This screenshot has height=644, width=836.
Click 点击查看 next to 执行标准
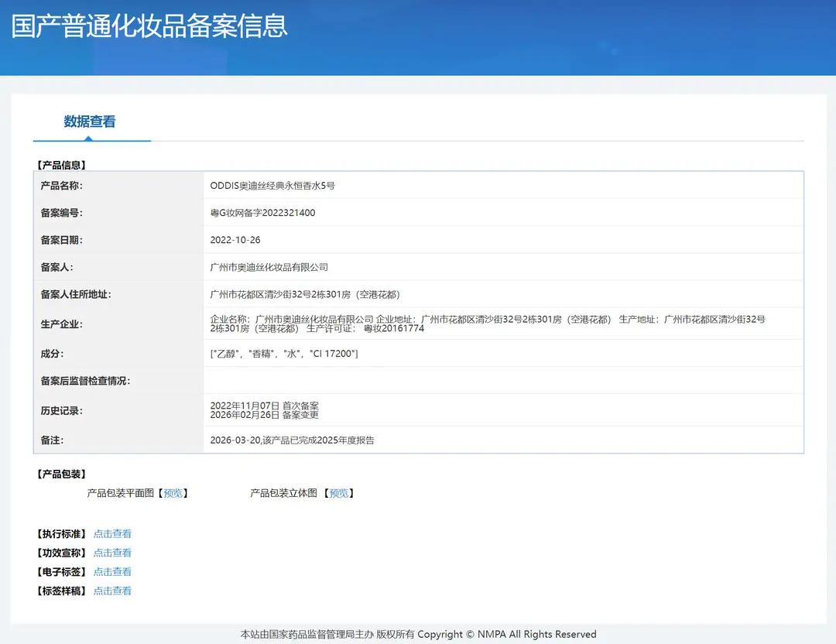point(112,533)
